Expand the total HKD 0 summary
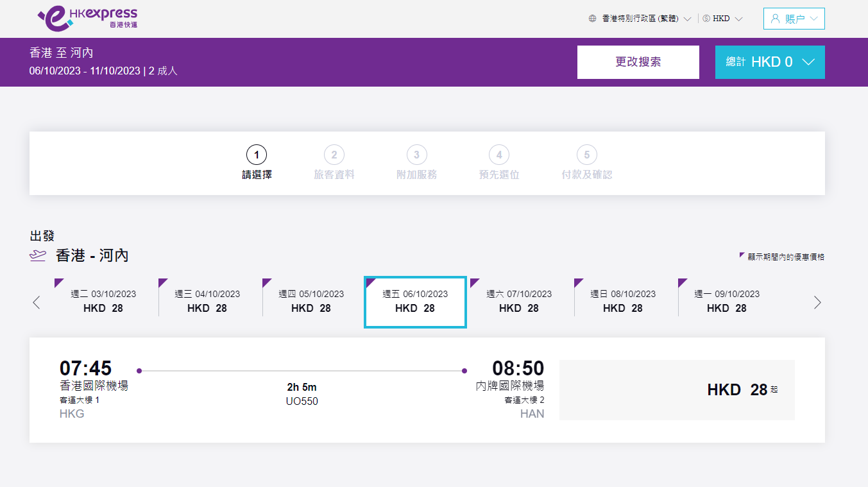 (x=770, y=62)
